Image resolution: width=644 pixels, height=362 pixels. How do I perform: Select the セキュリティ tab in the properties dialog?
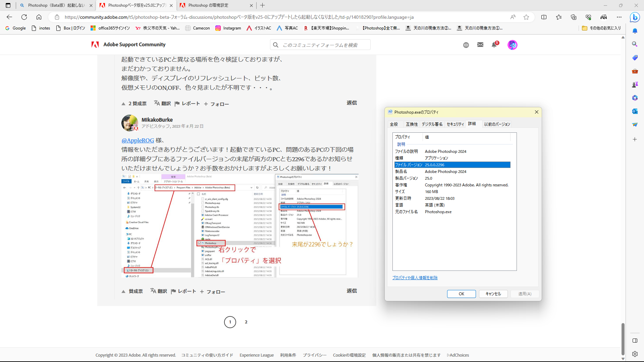455,124
